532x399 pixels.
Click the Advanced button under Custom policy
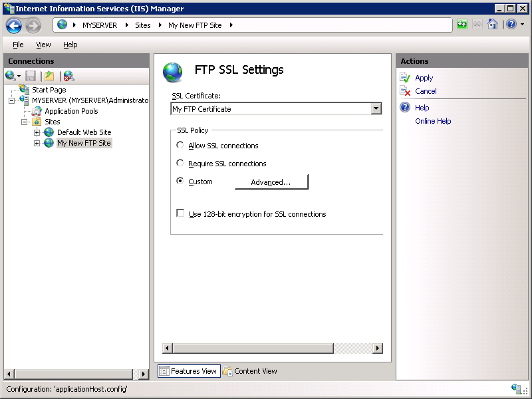271,180
